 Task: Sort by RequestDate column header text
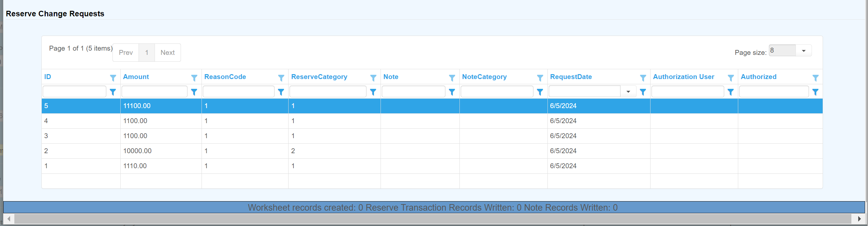571,77
